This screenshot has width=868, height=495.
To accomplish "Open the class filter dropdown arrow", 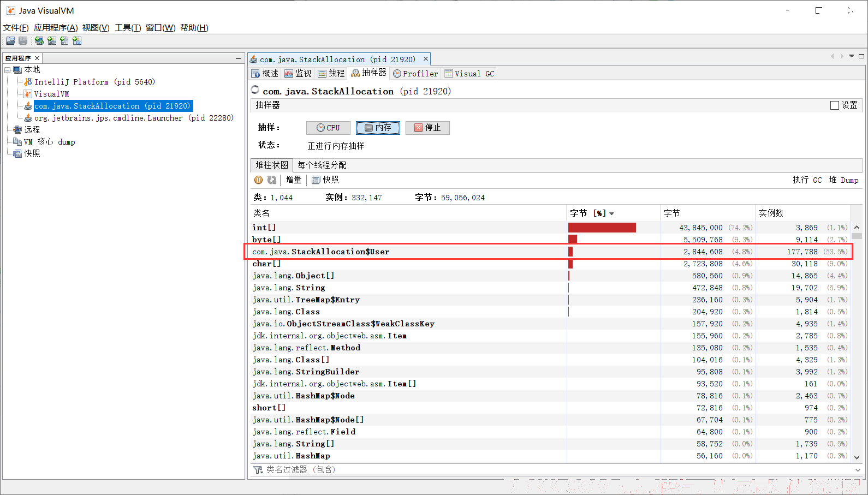I will pos(858,470).
